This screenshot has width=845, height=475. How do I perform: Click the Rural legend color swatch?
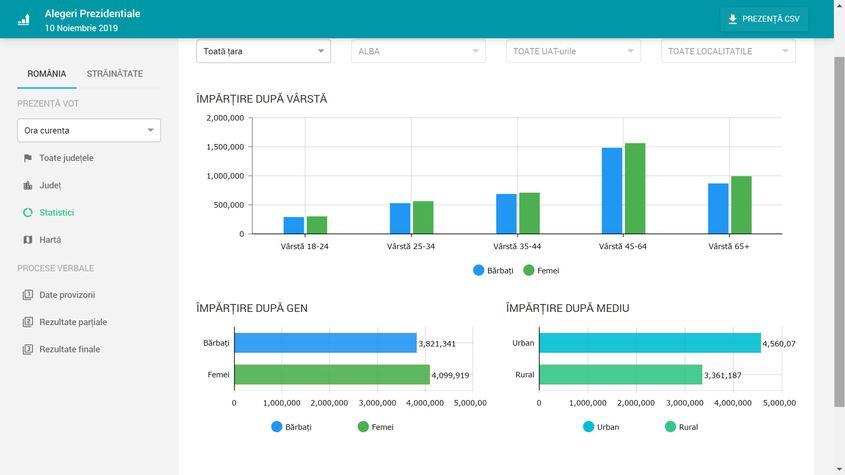(x=670, y=426)
